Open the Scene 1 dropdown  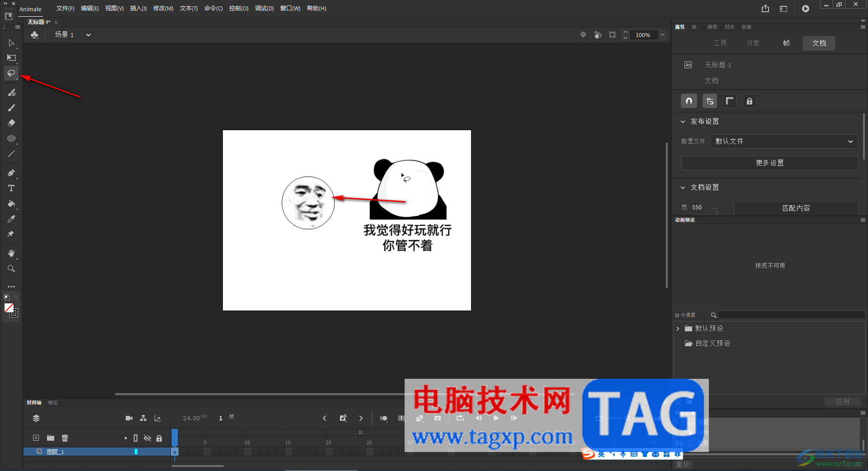tap(89, 35)
